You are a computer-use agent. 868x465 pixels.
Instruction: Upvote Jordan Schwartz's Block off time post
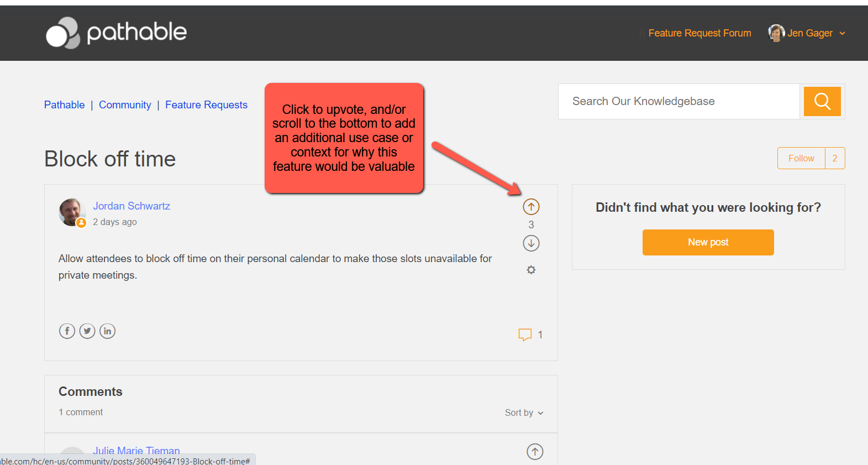click(x=531, y=207)
